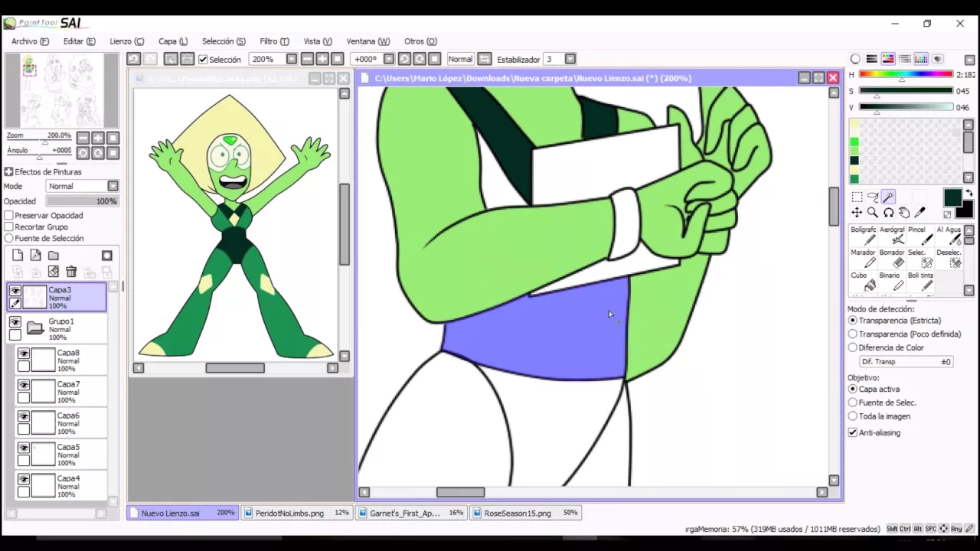Open the Capa menu
The image size is (980, 551).
point(172,41)
